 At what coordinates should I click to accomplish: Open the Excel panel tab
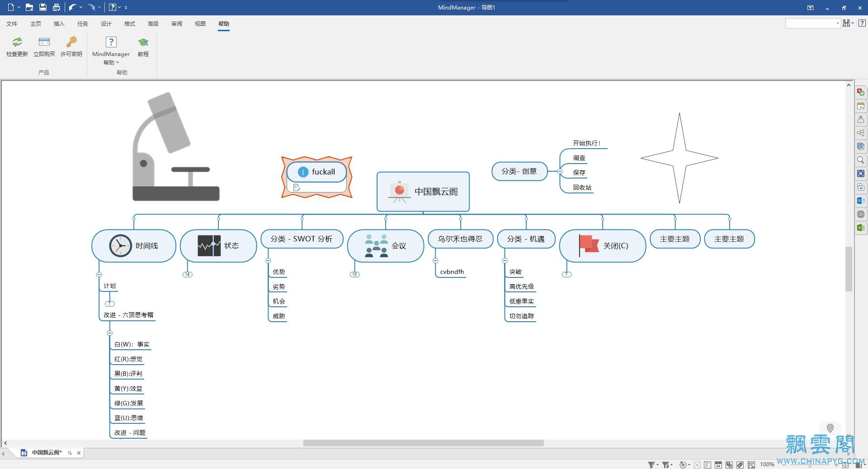861,228
